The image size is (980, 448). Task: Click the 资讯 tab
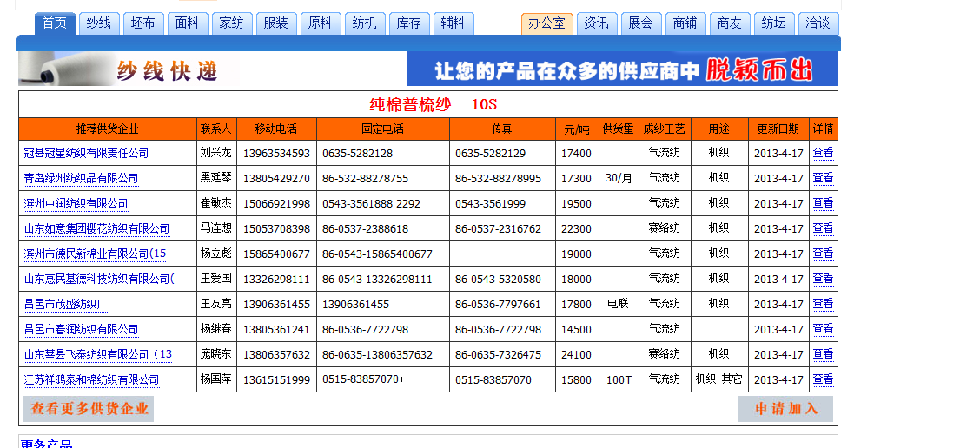click(x=596, y=23)
